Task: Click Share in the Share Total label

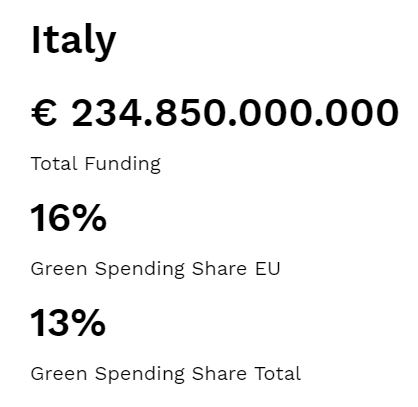Action: tap(220, 373)
